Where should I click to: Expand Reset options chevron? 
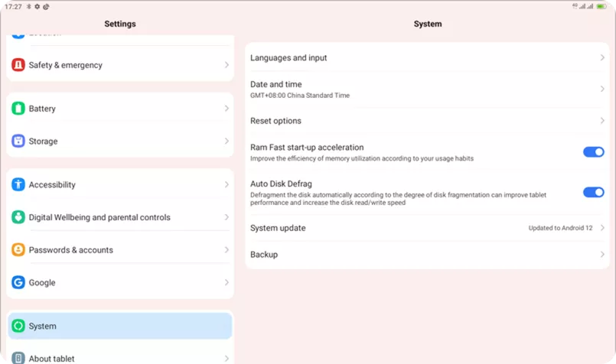click(602, 121)
